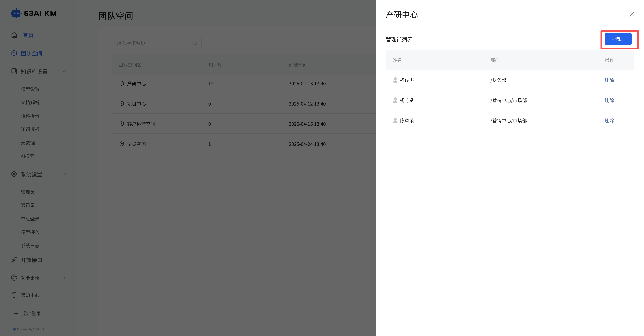Click the avatar icon beside 柯俊杰
The width and height of the screenshot is (644, 336).
pyautogui.click(x=395, y=80)
